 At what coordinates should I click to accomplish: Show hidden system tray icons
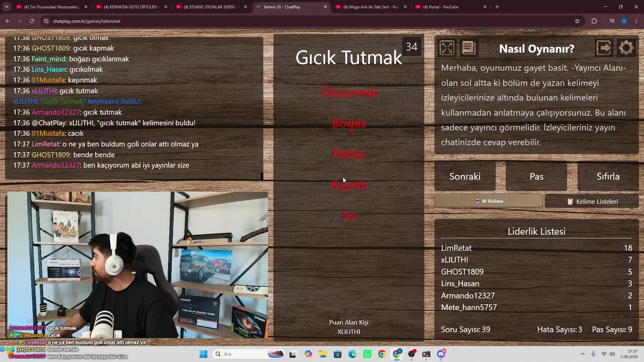(583, 354)
